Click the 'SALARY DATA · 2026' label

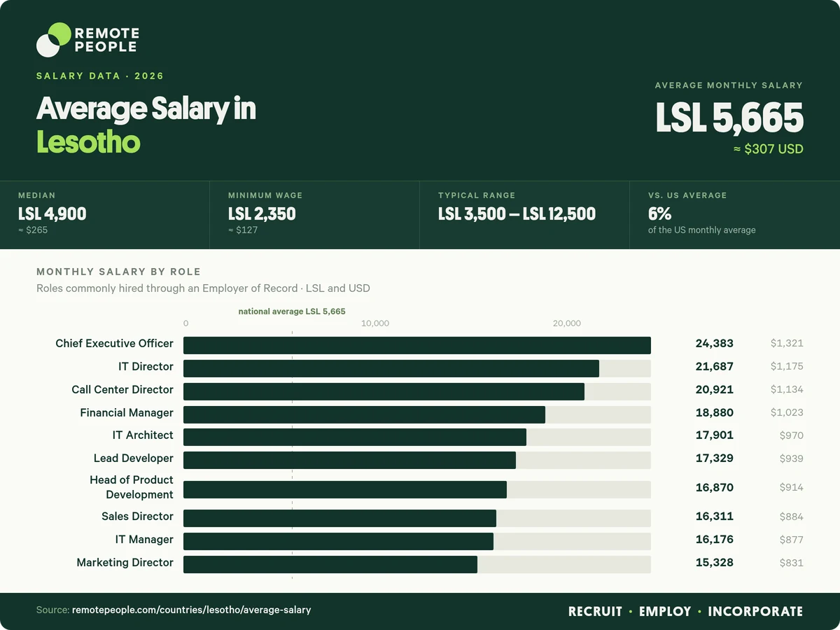(x=100, y=76)
